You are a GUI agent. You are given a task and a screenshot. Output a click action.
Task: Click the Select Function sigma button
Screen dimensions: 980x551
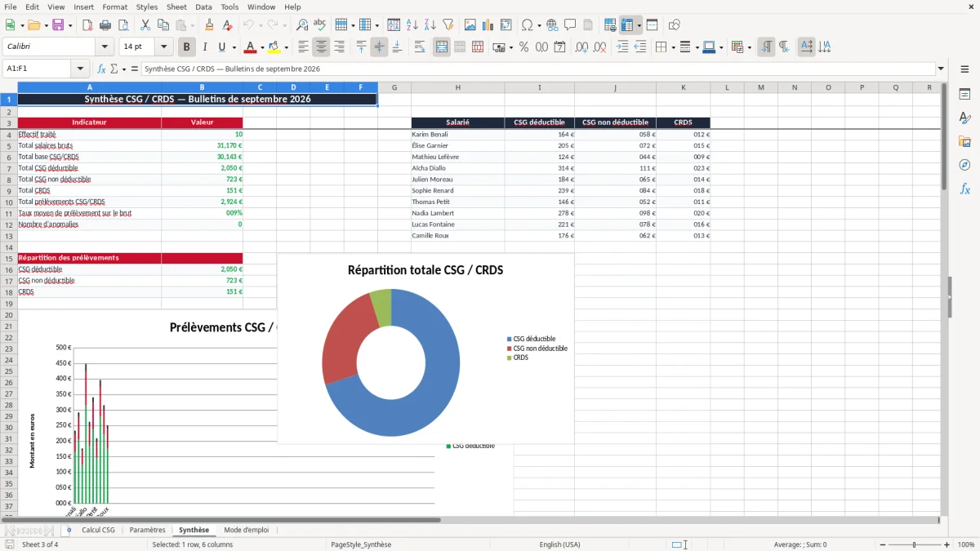tap(114, 69)
